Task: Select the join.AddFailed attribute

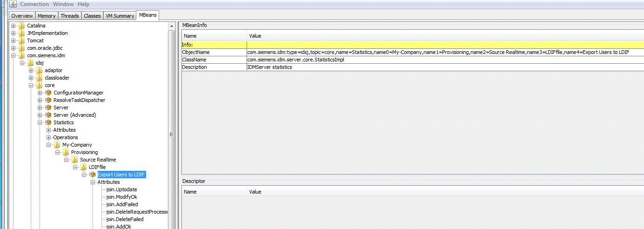Action: pyautogui.click(x=122, y=204)
